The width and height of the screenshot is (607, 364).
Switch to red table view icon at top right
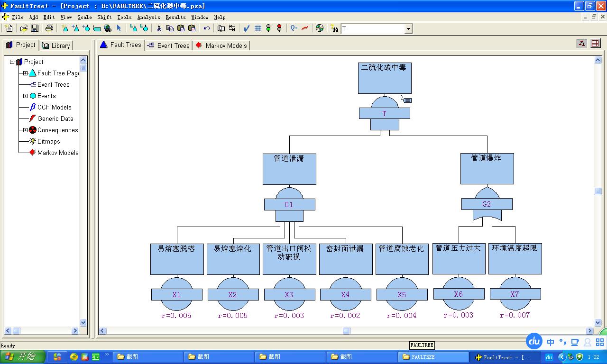[596, 44]
